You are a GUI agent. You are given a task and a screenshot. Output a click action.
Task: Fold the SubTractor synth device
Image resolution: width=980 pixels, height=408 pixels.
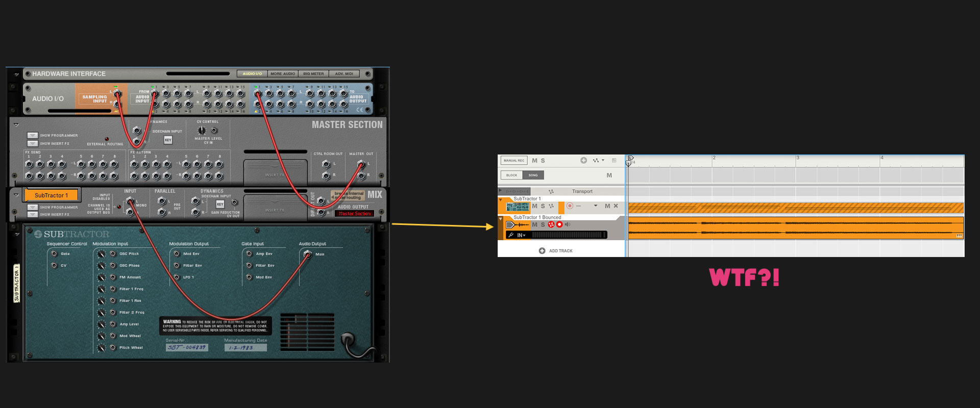[x=16, y=234]
